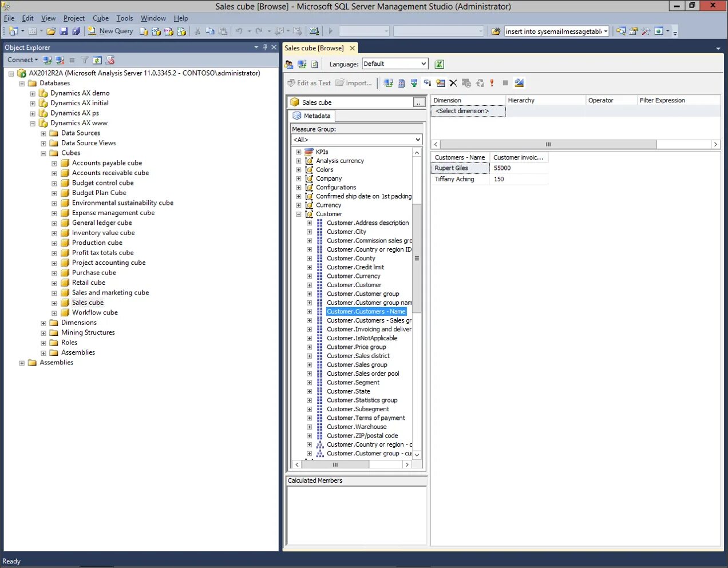
Task: Open the Cube menu
Action: (x=101, y=18)
